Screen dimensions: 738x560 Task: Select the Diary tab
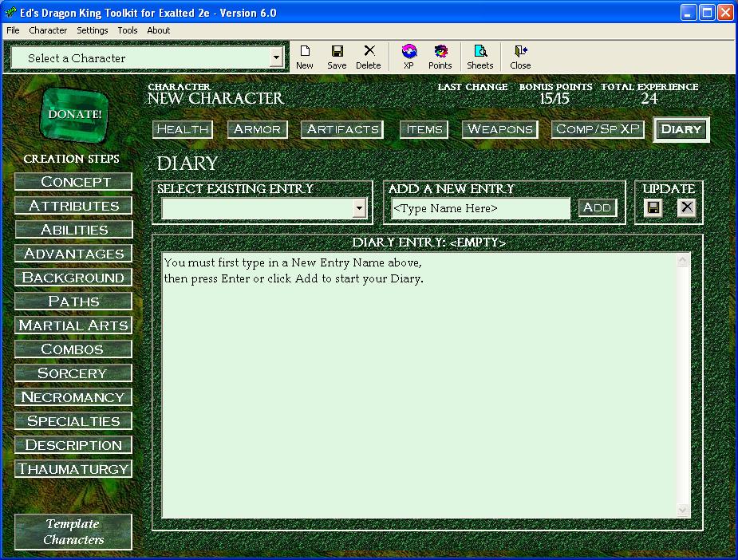pyautogui.click(x=681, y=129)
